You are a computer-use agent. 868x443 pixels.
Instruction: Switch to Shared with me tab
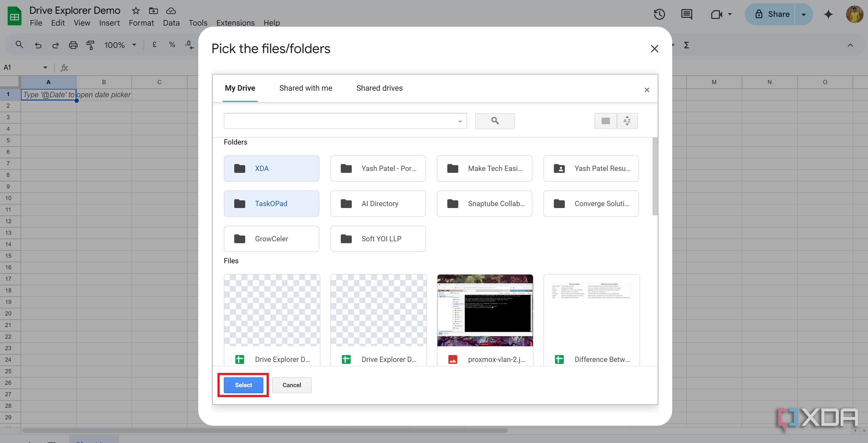tap(306, 88)
